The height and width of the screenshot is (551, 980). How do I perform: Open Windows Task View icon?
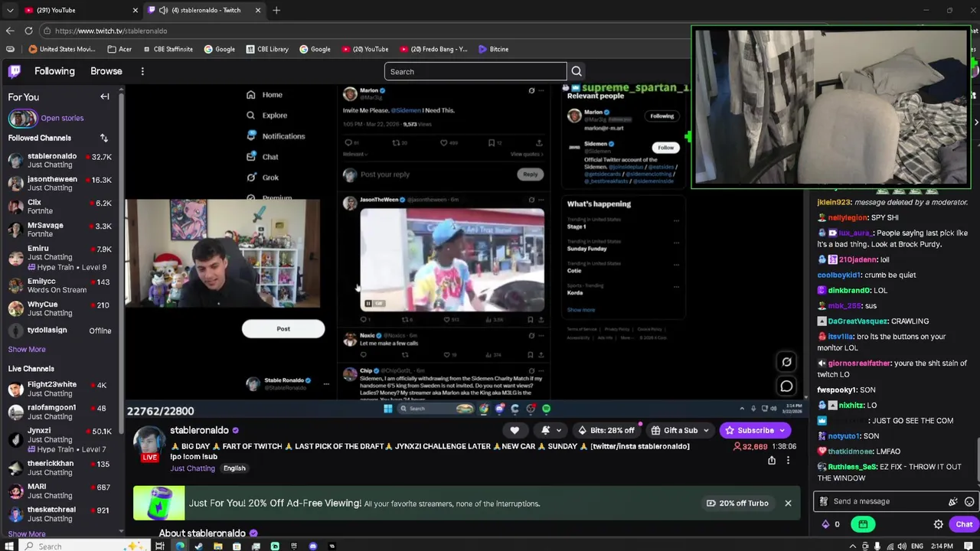coord(160,546)
